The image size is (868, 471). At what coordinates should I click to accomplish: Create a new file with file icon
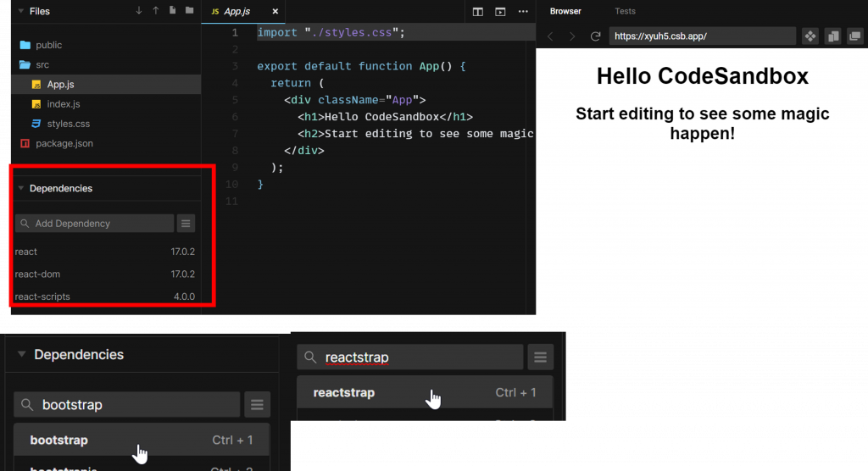coord(172,10)
